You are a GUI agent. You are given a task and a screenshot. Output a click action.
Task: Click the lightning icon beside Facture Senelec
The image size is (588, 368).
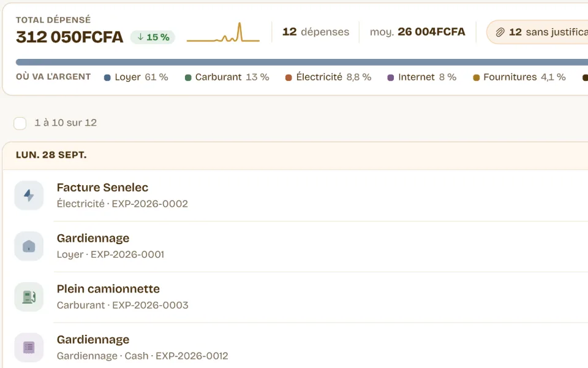(29, 195)
